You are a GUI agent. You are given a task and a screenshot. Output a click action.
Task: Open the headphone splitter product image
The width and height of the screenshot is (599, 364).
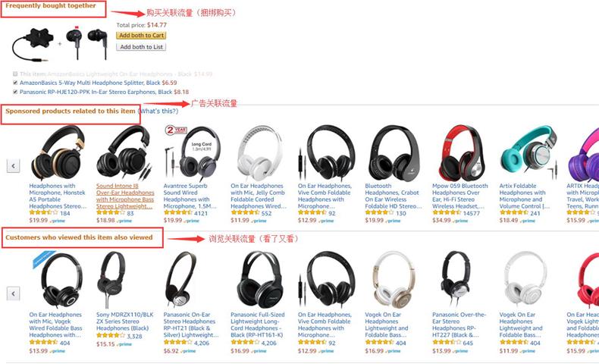coord(31,45)
